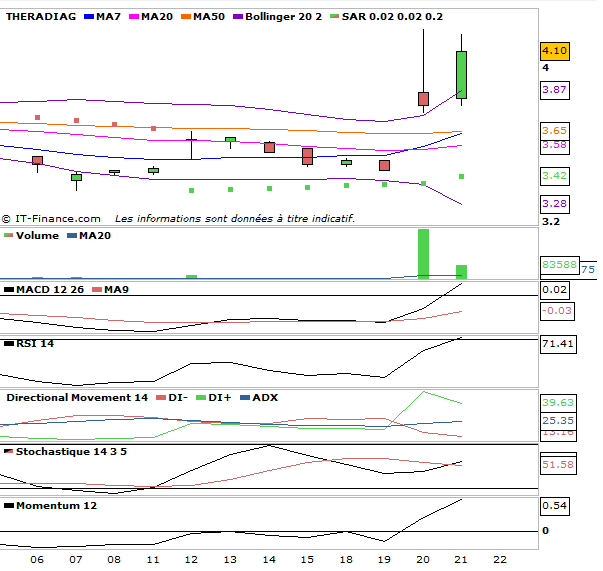The height and width of the screenshot is (571, 603).
Task: Click date 19 on time axis
Action: pos(384,560)
